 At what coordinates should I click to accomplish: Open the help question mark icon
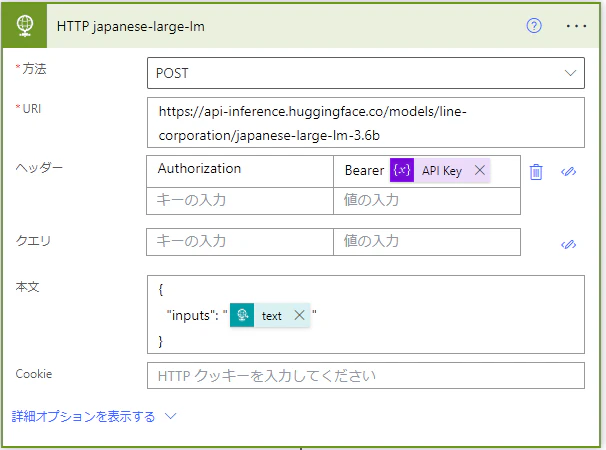point(534,26)
